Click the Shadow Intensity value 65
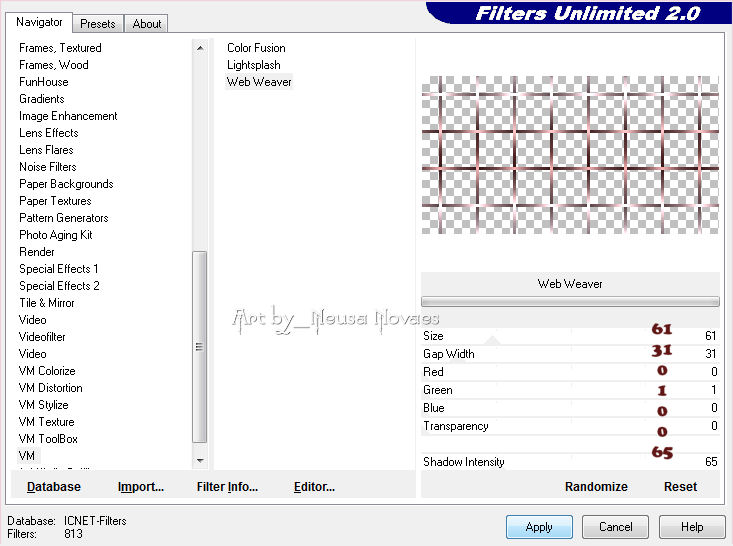733x546 pixels. tap(711, 462)
